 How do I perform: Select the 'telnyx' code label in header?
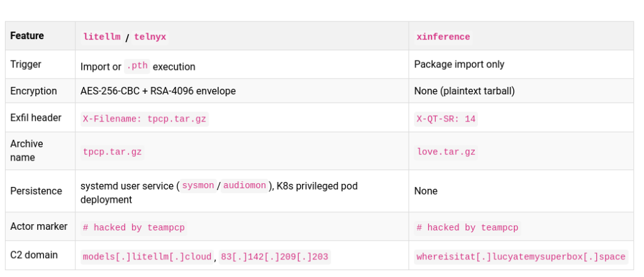click(x=150, y=37)
